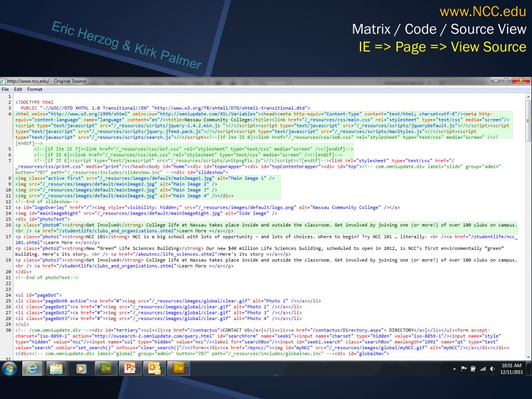Image resolution: width=532 pixels, height=399 pixels.
Task: Open the Action Center flag icon
Action: pyautogui.click(x=463, y=369)
